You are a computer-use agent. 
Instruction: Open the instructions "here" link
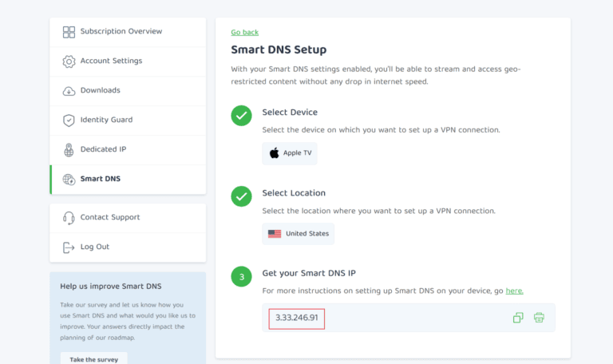tap(514, 291)
